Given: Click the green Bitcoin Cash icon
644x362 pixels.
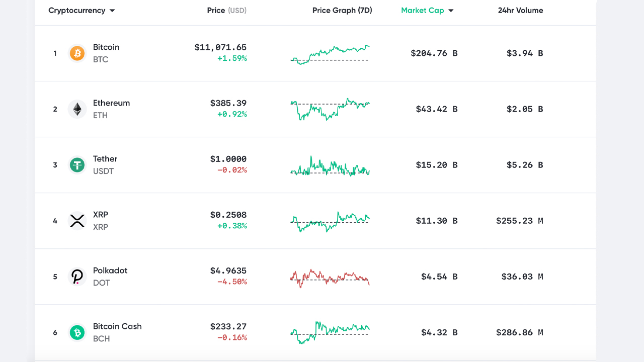Looking at the screenshot, I should [77, 332].
